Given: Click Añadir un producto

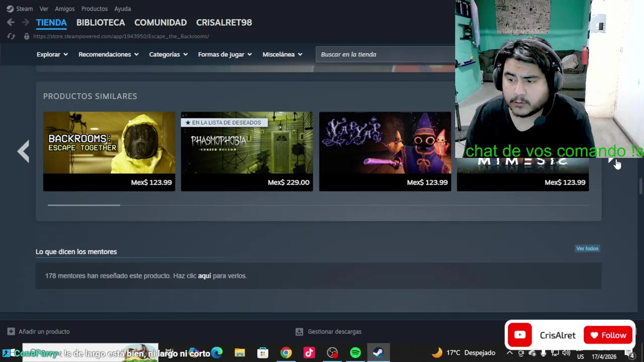Looking at the screenshot, I should (x=44, y=331).
